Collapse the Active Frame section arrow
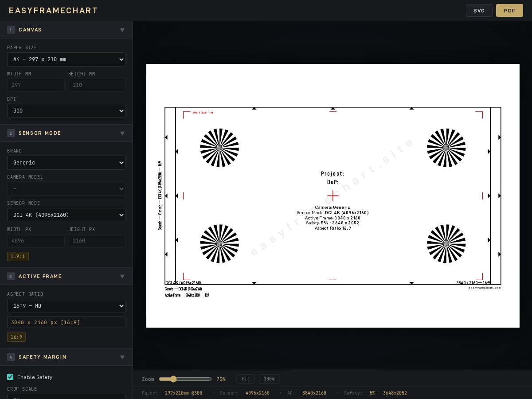Viewport: 532px width, 399px height. click(122, 277)
